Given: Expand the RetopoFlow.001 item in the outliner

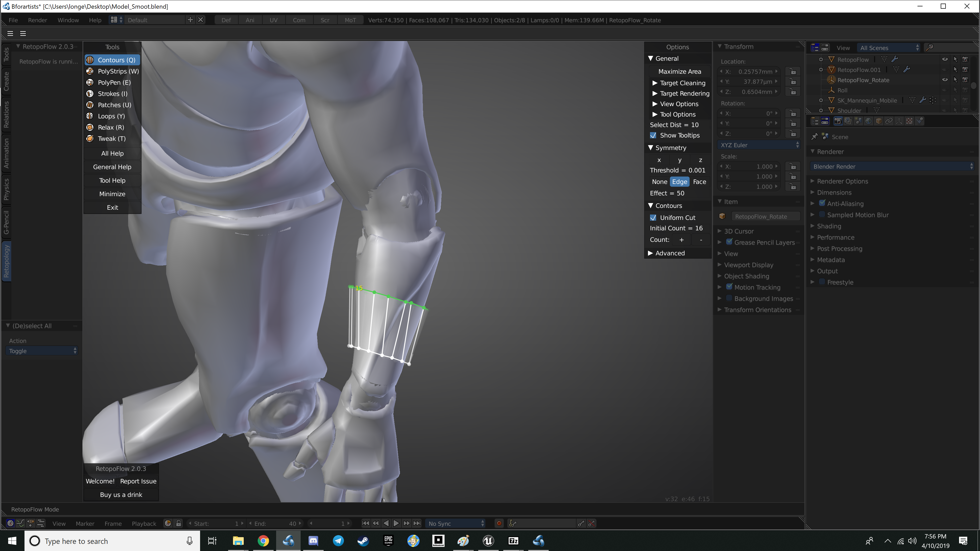Looking at the screenshot, I should 821,70.
